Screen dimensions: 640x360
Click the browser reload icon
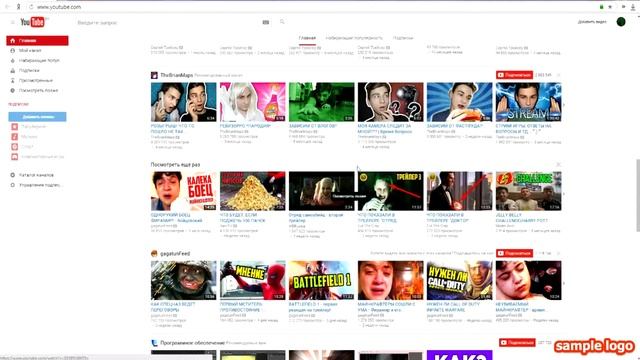click(31, 7)
